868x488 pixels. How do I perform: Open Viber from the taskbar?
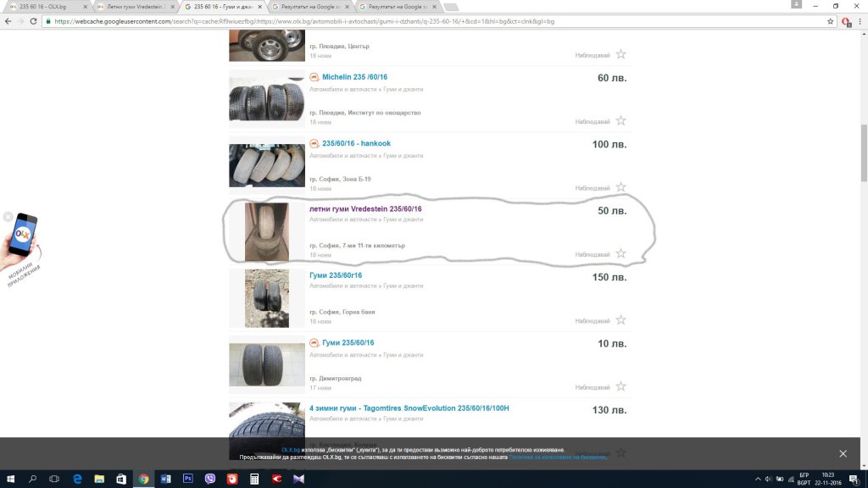[x=210, y=479]
